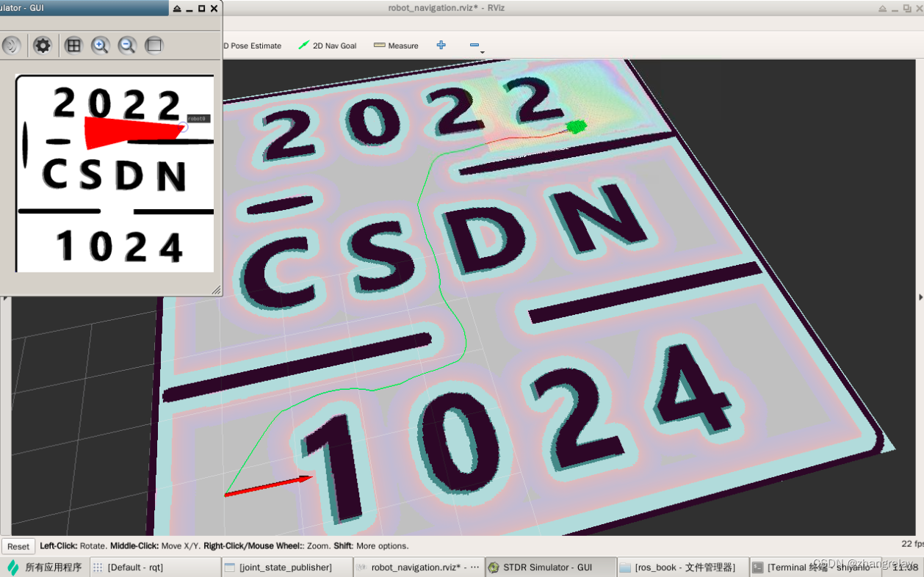Viewport: 924px width, 577px height.
Task: Click the 22 fps readout in RViz
Action: [x=912, y=544]
